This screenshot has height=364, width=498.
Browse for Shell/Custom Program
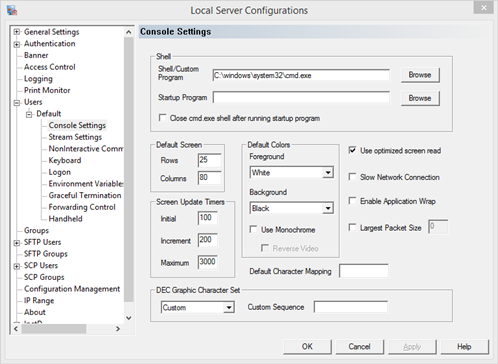[x=420, y=75]
